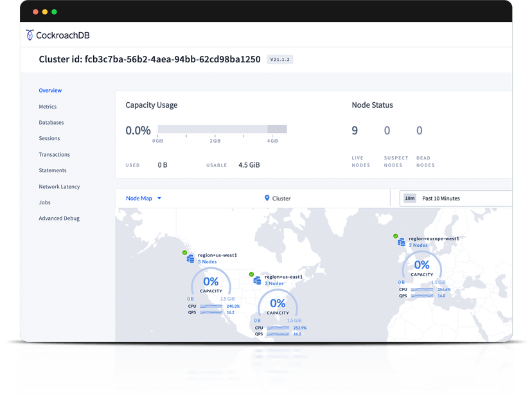The image size is (532, 408).
Task: Click the Sessions sidebar entry
Action: click(49, 138)
